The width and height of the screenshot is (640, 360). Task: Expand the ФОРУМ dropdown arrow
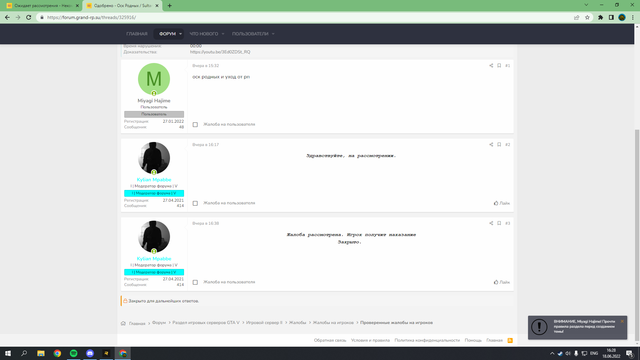tap(180, 34)
